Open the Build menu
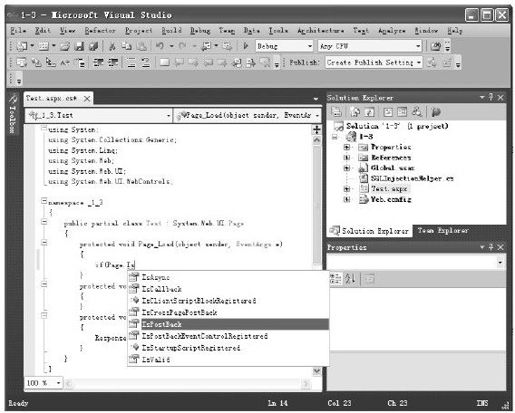Viewport: 515px width, 413px height. click(x=172, y=31)
